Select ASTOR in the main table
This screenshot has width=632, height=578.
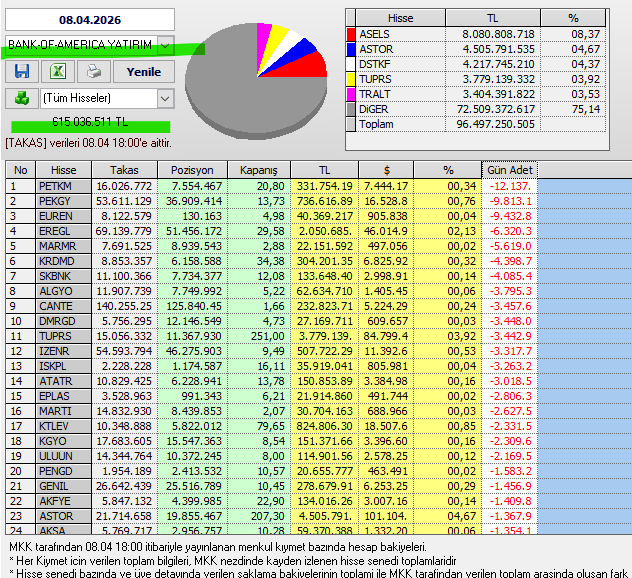[x=64, y=516]
